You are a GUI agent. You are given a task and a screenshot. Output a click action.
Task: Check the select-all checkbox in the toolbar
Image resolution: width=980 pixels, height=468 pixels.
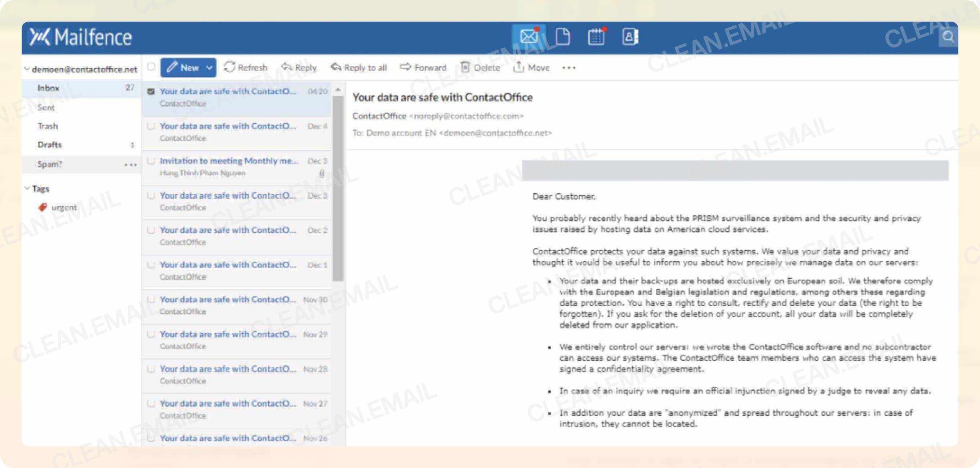pos(151,67)
